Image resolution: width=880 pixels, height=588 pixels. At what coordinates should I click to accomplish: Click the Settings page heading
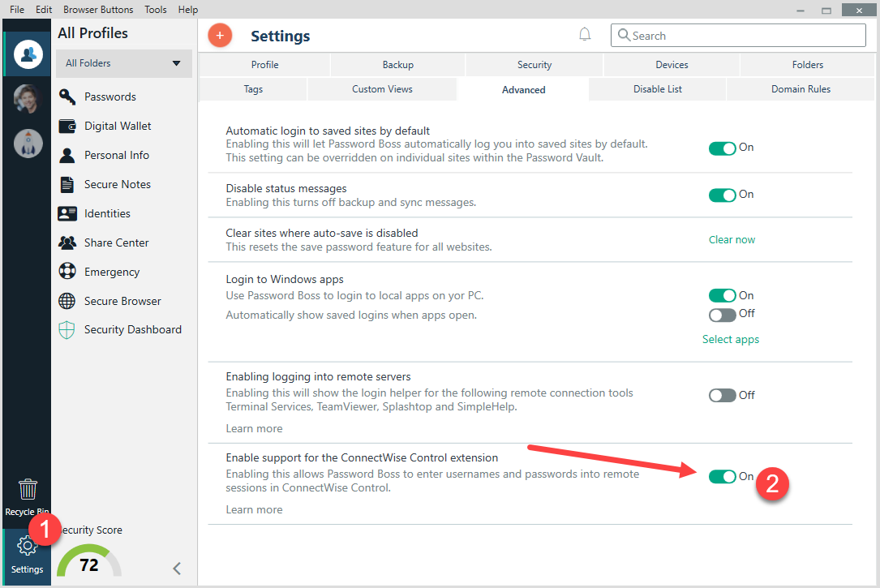click(280, 36)
